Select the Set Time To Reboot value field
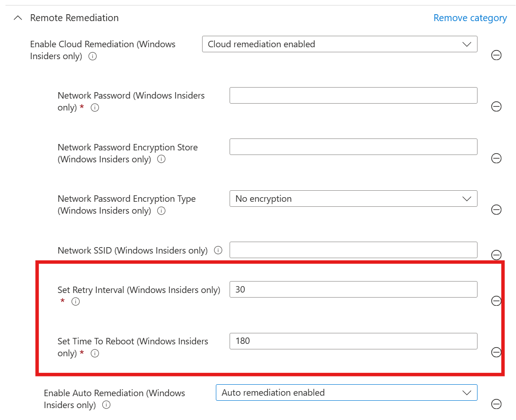Screen dimensions: 516x420 353,341
